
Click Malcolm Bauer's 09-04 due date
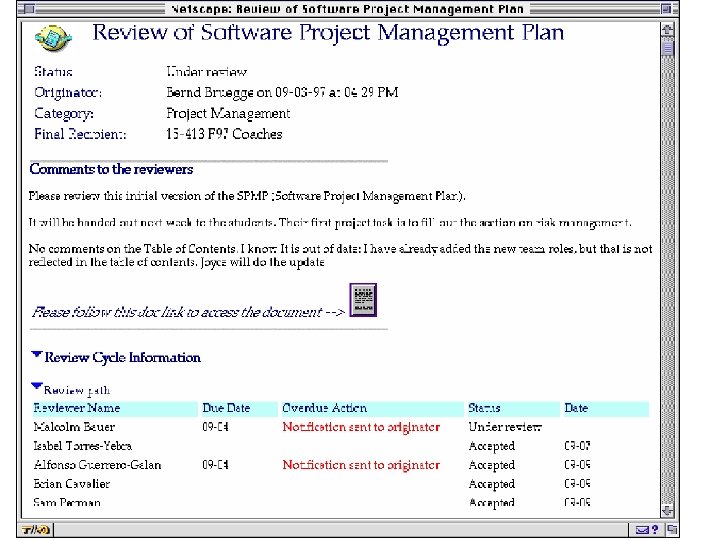pyautogui.click(x=215, y=427)
